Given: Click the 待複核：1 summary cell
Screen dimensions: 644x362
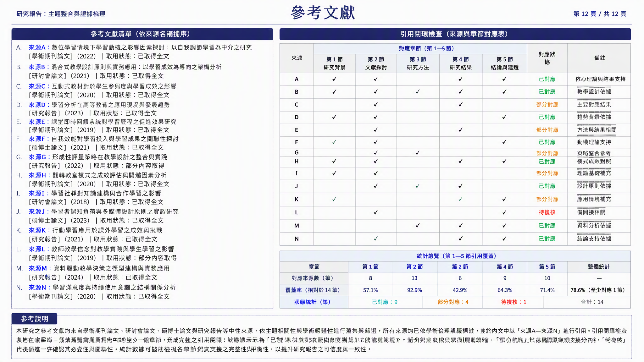Looking at the screenshot, I should (514, 302).
